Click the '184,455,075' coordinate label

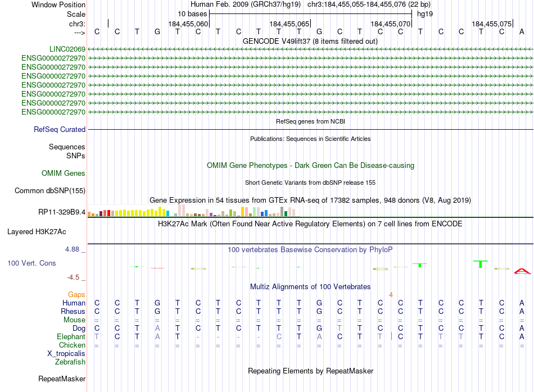pos(491,24)
